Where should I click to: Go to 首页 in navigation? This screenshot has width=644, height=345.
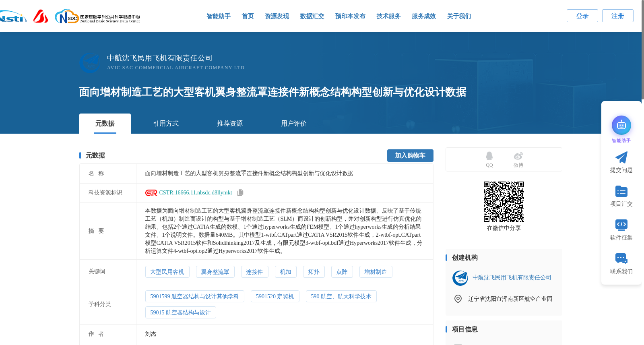coord(248,16)
